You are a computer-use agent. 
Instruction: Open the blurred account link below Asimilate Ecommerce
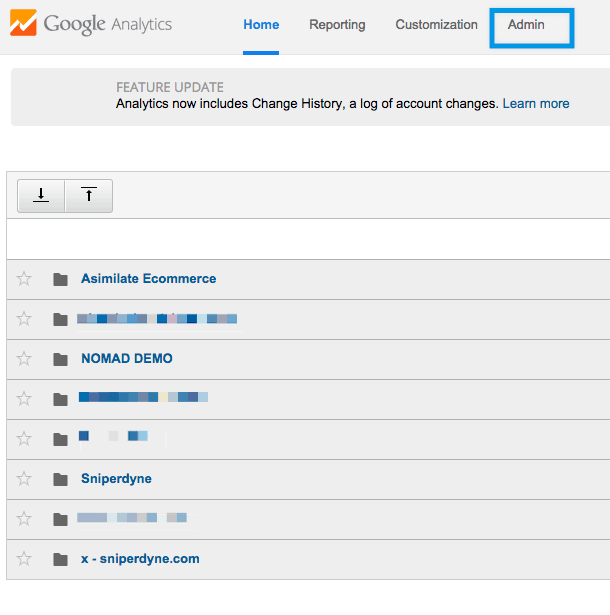[157, 318]
